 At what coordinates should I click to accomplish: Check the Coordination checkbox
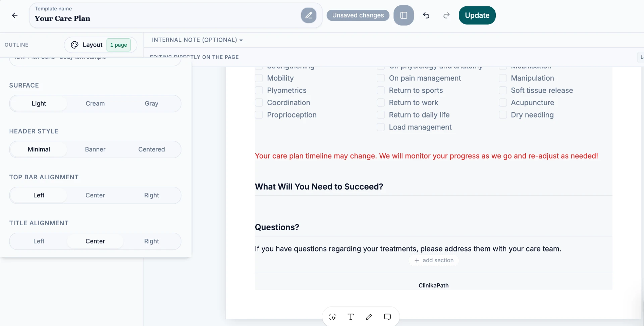coord(259,103)
